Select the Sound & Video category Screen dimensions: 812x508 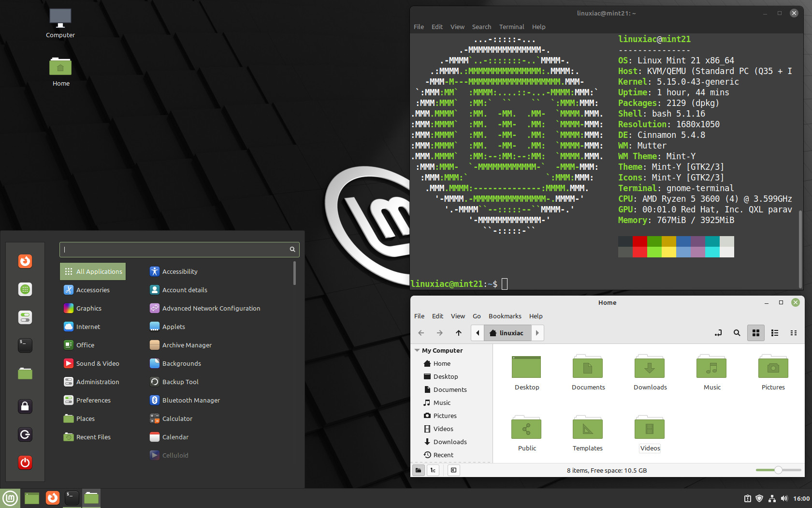point(93,363)
